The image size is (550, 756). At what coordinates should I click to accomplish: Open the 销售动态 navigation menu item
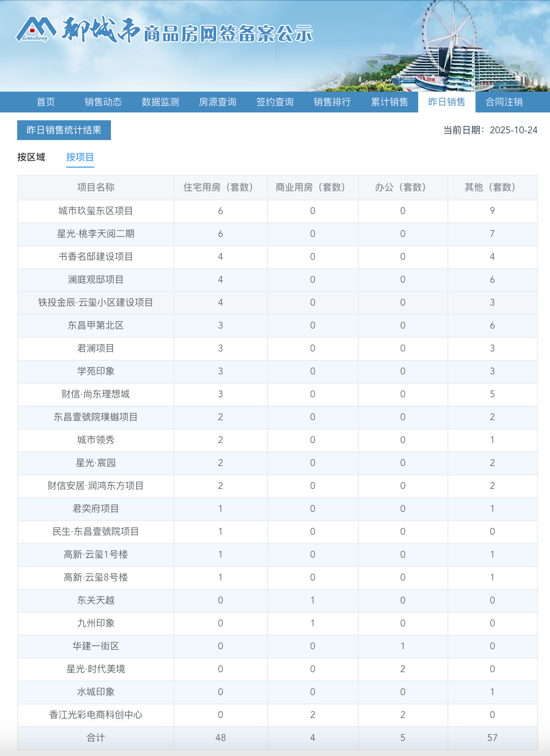pyautogui.click(x=104, y=102)
